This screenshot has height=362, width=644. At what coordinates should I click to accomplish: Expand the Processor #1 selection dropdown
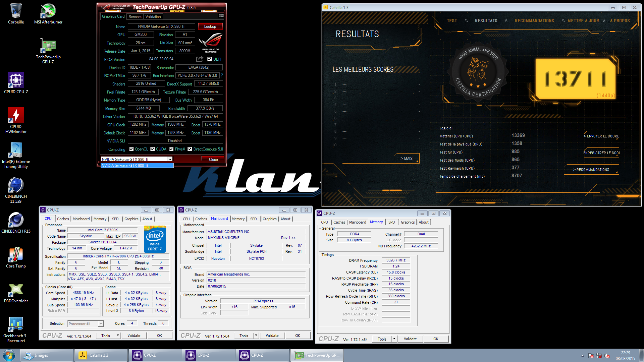(x=100, y=324)
